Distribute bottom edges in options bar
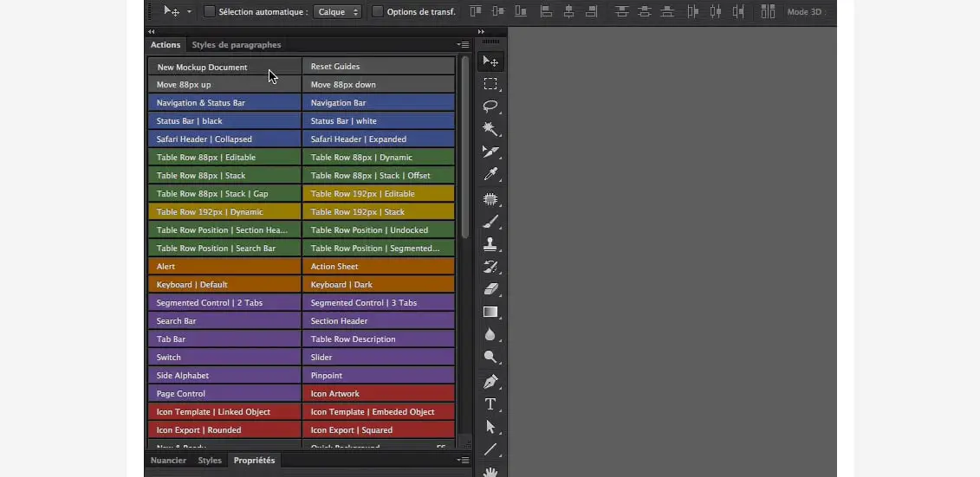Screen dimensions: 980x477 [x=667, y=11]
